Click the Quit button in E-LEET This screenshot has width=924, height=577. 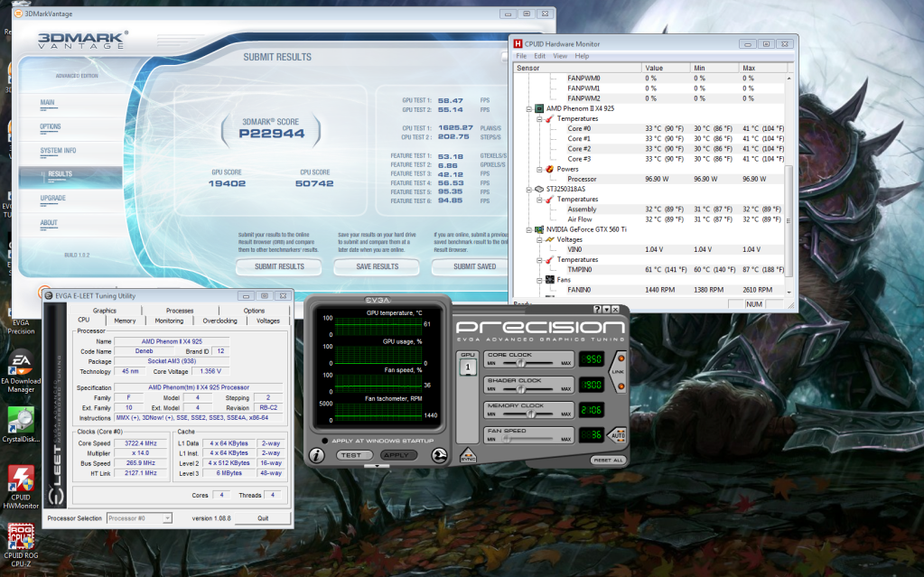coord(263,518)
